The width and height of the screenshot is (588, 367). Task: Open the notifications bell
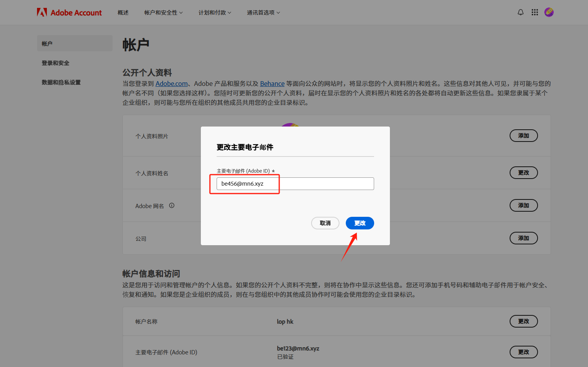click(x=521, y=13)
